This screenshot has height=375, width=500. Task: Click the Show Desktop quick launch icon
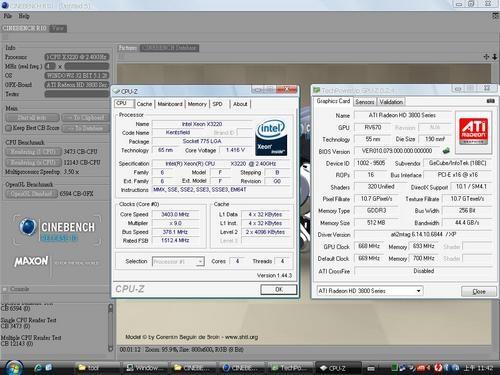(x=49, y=367)
